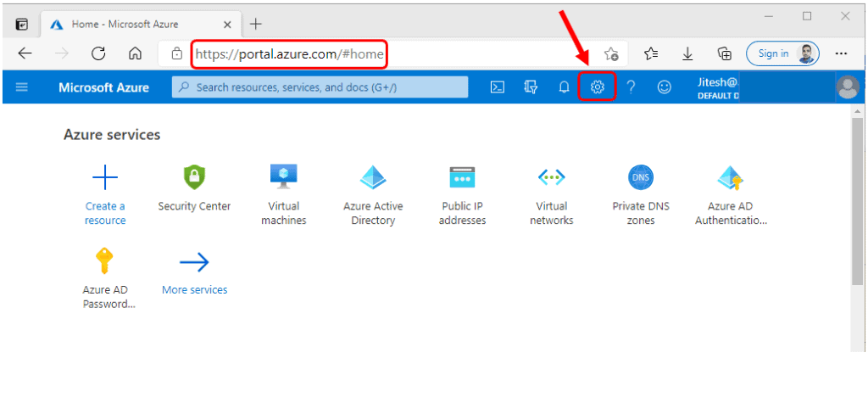The image size is (868, 403).
Task: Open the Help question mark icon
Action: (631, 87)
